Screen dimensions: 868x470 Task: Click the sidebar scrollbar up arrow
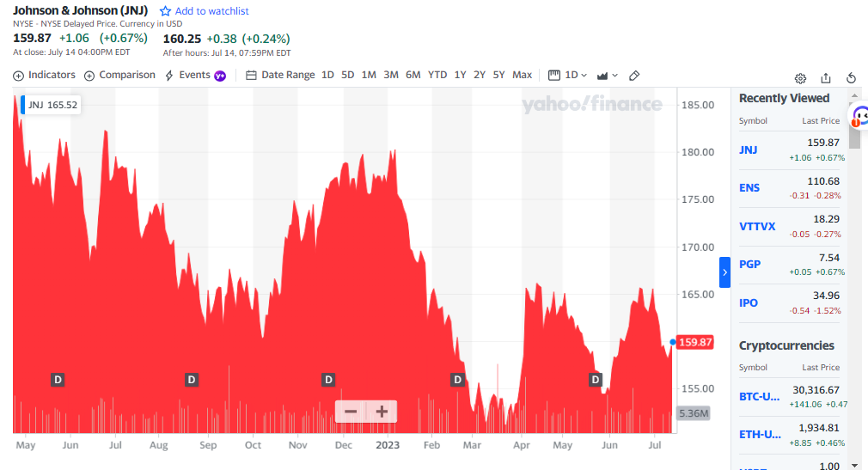855,95
